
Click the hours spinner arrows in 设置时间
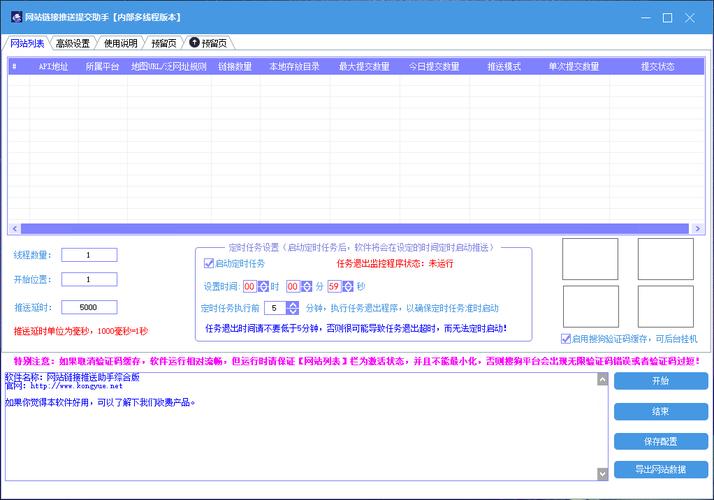[263, 287]
